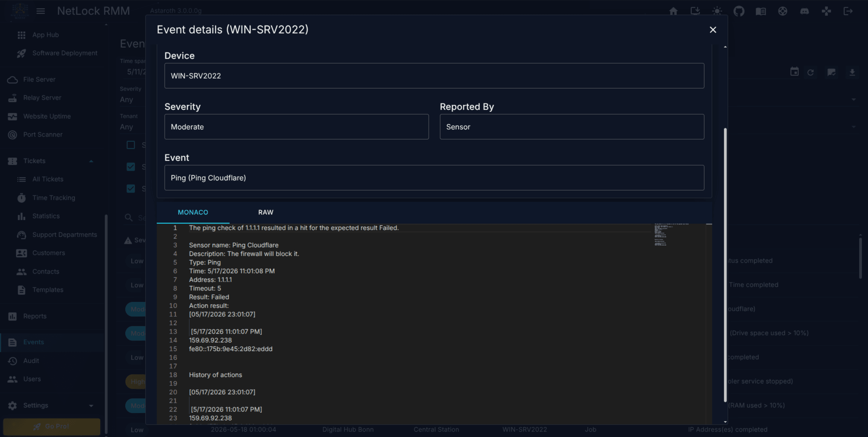Screen dimensions: 868x437
Task: Click the File Server cloud icon
Action: (x=12, y=80)
